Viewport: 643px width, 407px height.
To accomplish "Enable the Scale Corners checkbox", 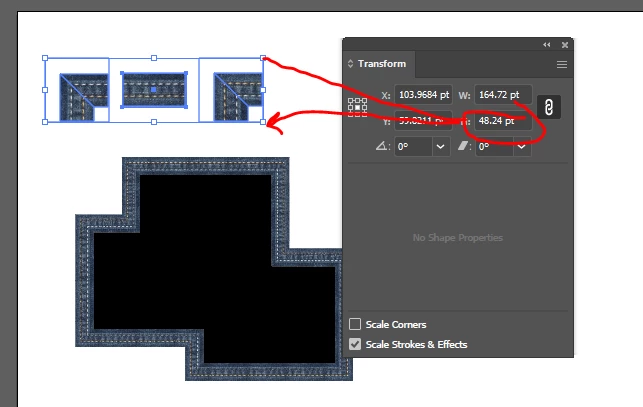I will pos(355,324).
